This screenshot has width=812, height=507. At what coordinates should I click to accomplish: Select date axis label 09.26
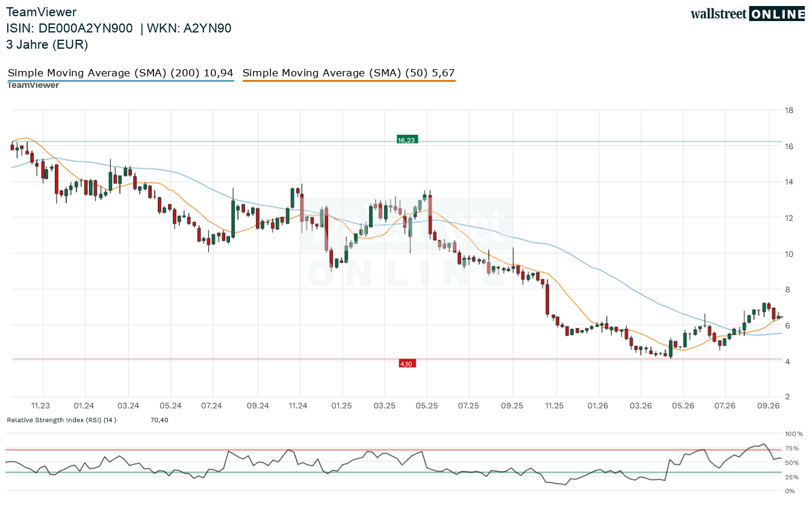(x=769, y=406)
